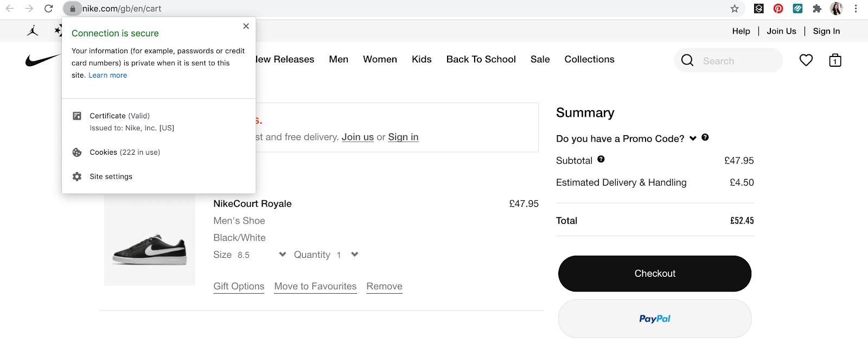Screen dimensions: 868x355
Task: Click Gift Options link
Action: coord(239,287)
